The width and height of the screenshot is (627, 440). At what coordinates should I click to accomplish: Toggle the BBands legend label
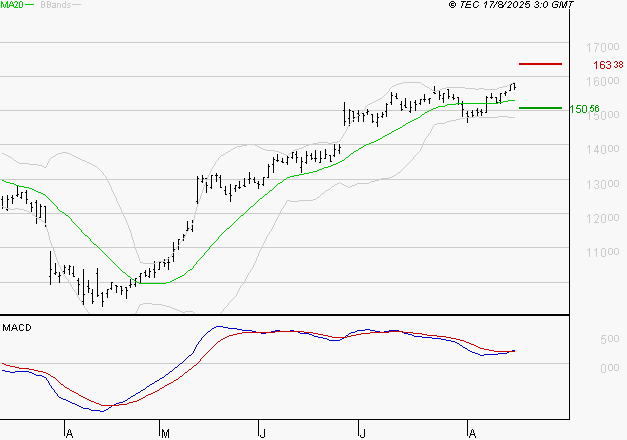[x=55, y=5]
